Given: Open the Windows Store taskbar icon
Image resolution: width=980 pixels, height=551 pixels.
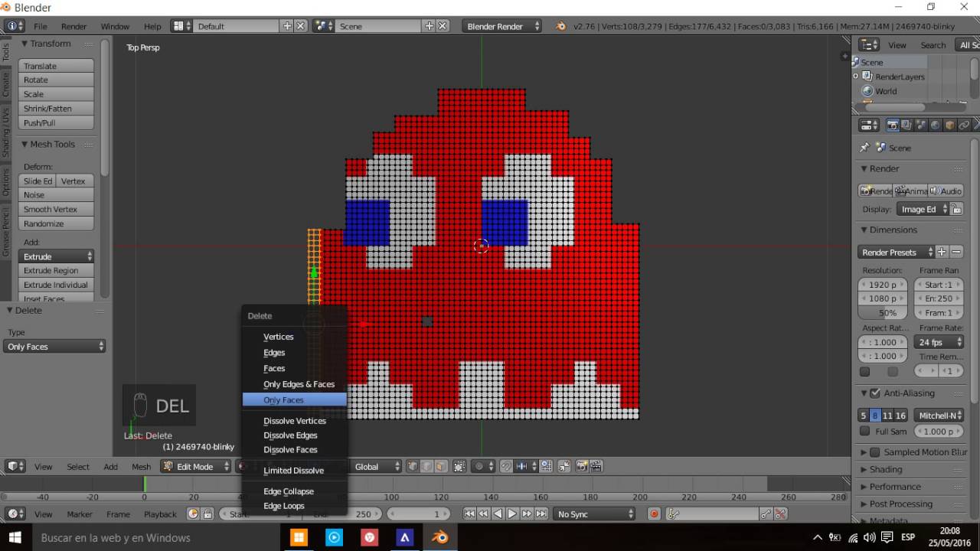Looking at the screenshot, I should [298, 537].
